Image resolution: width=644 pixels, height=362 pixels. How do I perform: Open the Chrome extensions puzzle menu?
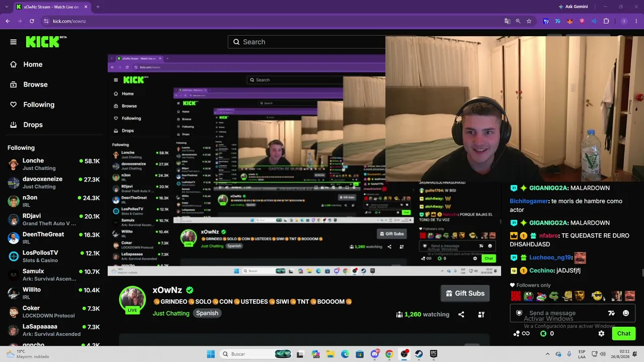click(x=606, y=21)
